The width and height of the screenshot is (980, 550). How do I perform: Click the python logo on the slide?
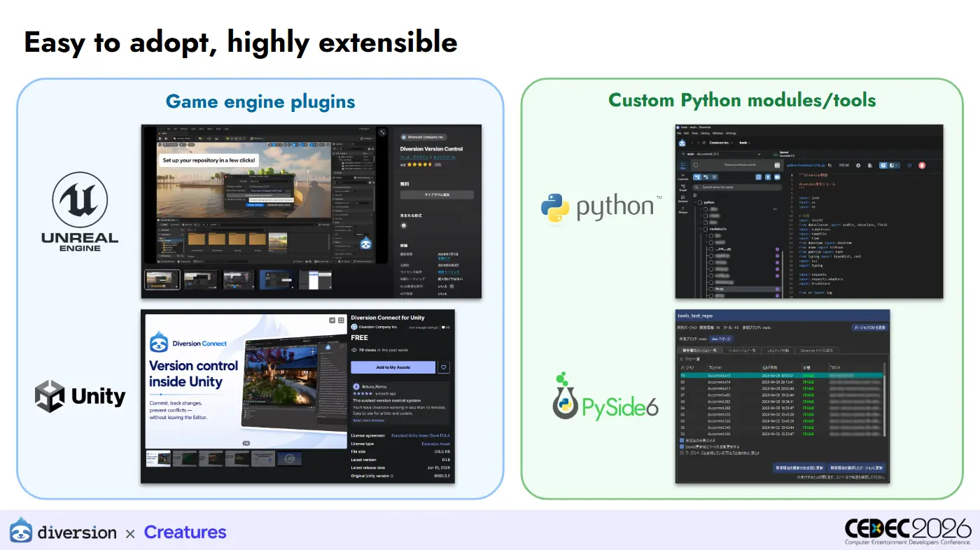pos(601,208)
